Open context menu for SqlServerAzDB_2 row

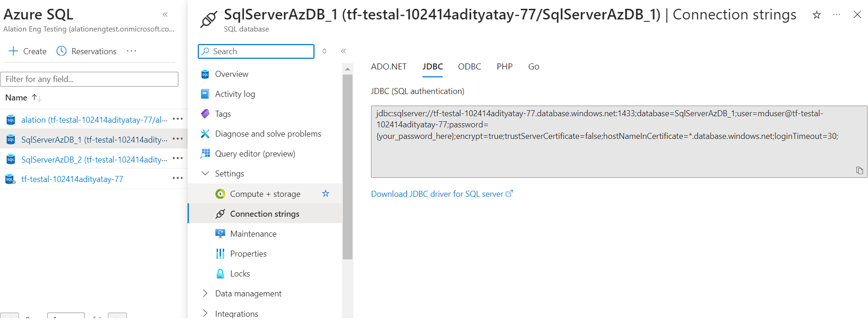[178, 158]
